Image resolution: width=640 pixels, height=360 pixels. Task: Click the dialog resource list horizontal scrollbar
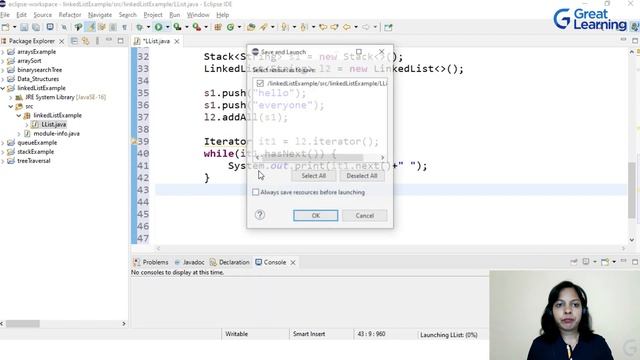point(319,158)
